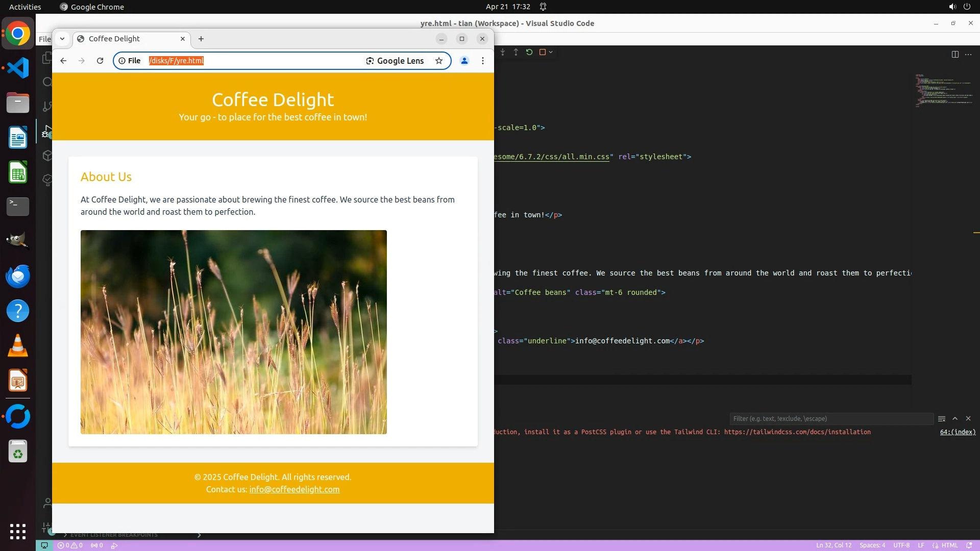Collapse the panel with chevron up
Viewport: 980px width, 551px height.
pyautogui.click(x=955, y=418)
